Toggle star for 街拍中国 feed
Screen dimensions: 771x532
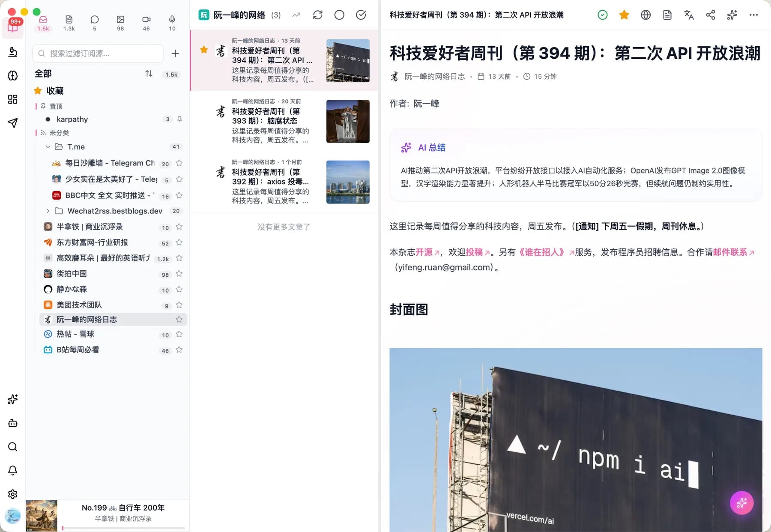[x=179, y=274]
